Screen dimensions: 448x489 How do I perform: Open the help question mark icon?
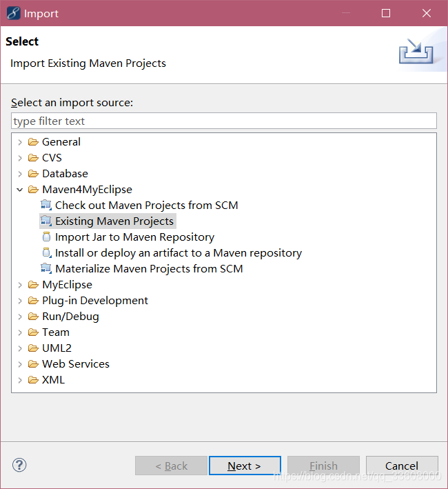19,466
